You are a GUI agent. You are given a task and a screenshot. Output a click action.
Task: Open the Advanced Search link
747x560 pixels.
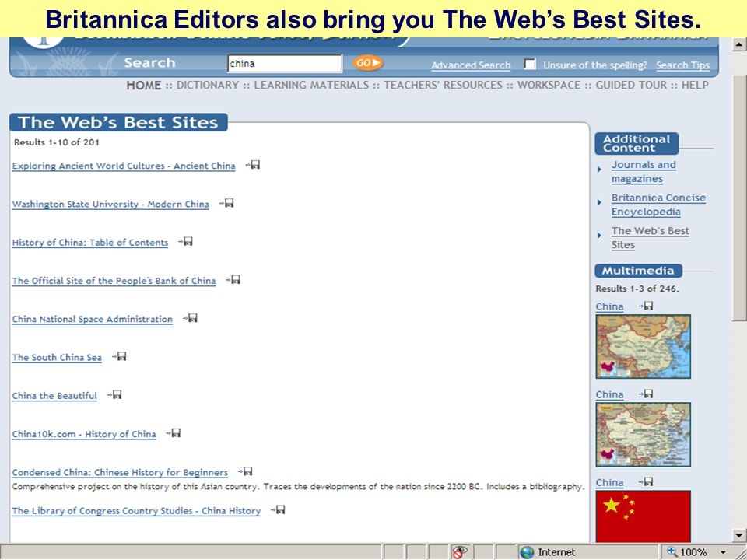click(x=471, y=65)
